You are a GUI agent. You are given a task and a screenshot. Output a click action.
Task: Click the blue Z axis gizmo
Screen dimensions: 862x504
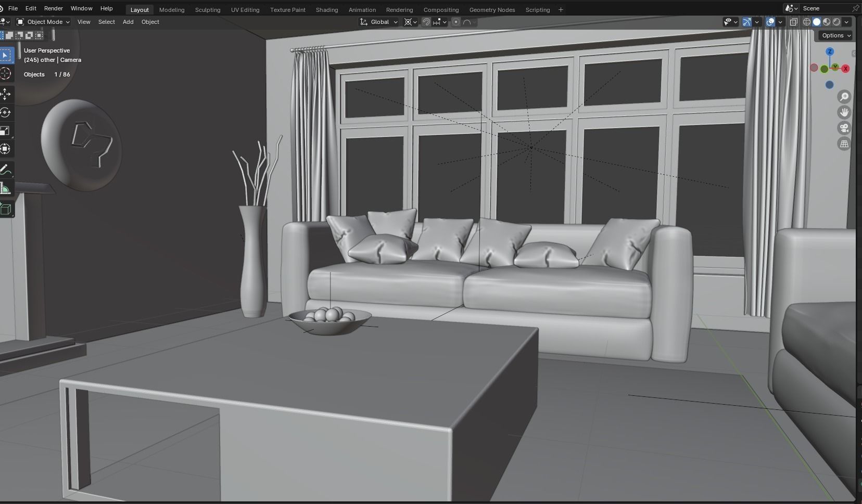[x=830, y=51]
